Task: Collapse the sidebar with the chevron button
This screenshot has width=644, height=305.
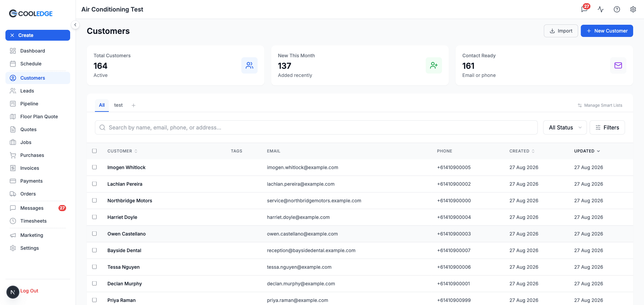Action: click(x=75, y=25)
